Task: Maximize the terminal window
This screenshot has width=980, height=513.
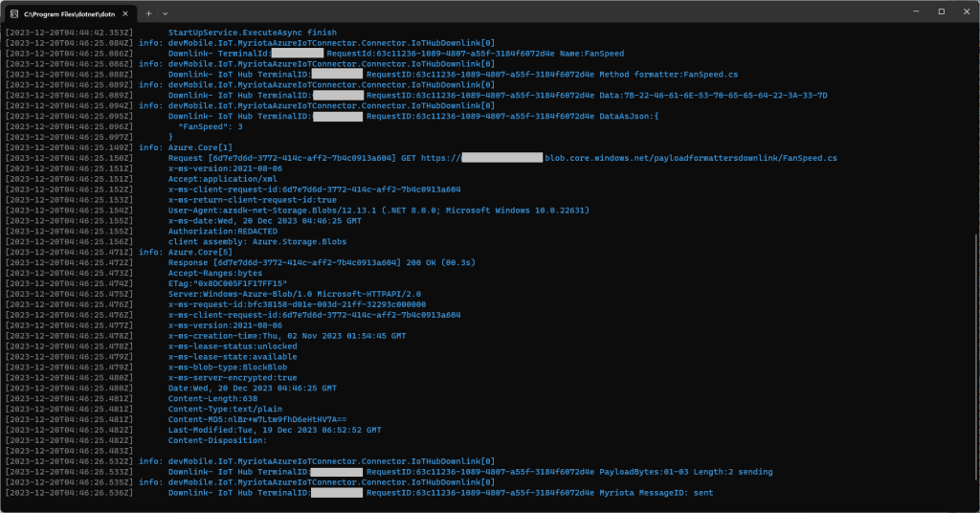Action: (940, 12)
